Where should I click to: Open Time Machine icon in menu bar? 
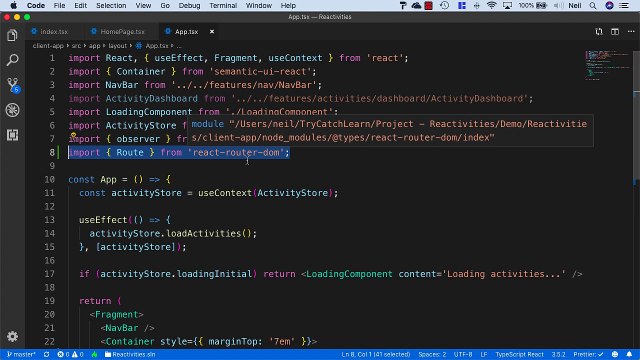point(444,5)
